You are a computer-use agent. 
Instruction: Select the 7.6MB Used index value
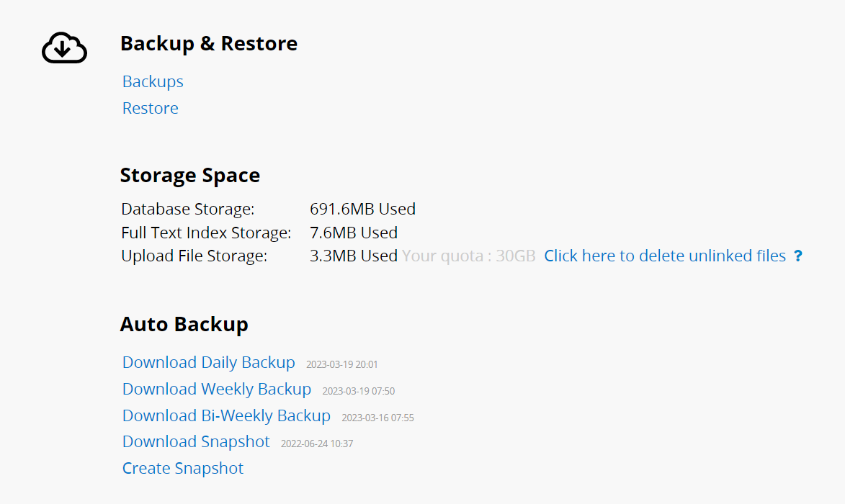[x=354, y=233]
